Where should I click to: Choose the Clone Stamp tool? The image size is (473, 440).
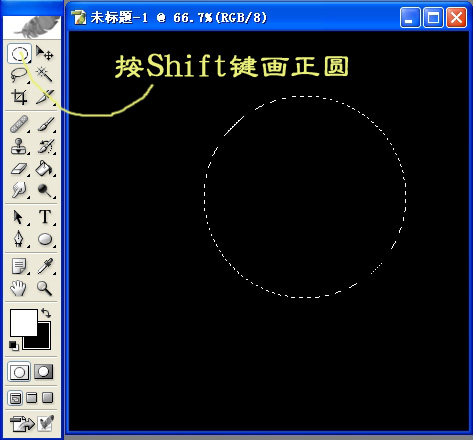pos(19,146)
